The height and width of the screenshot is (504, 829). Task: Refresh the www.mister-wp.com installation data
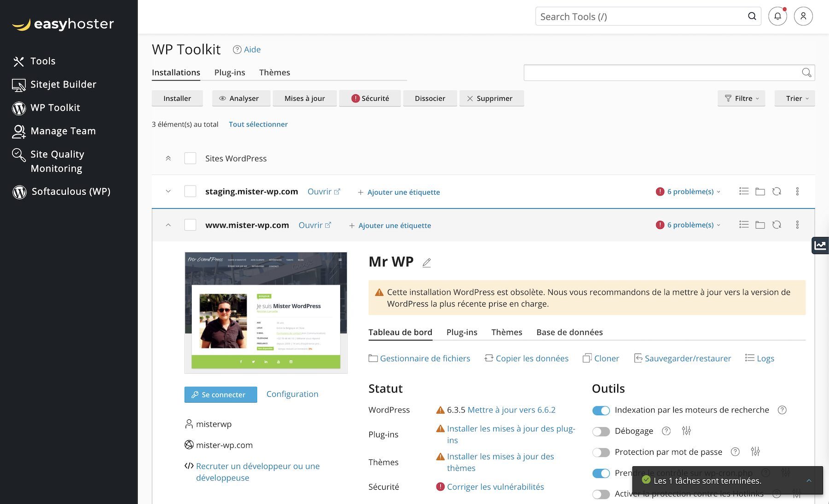point(777,225)
